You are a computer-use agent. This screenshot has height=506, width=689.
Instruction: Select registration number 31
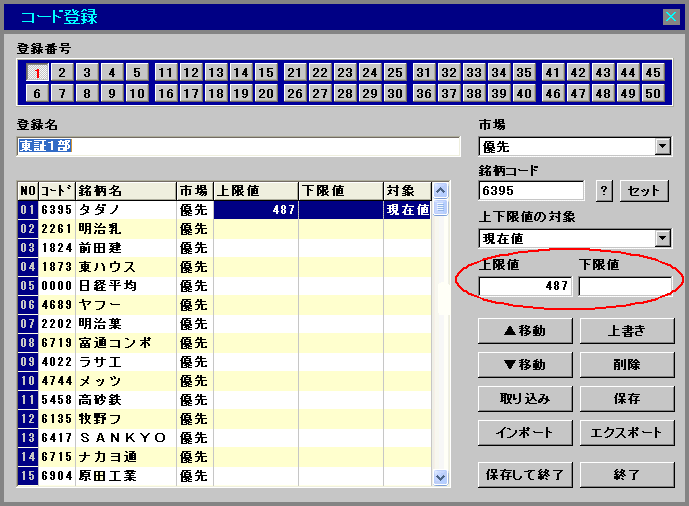click(424, 72)
